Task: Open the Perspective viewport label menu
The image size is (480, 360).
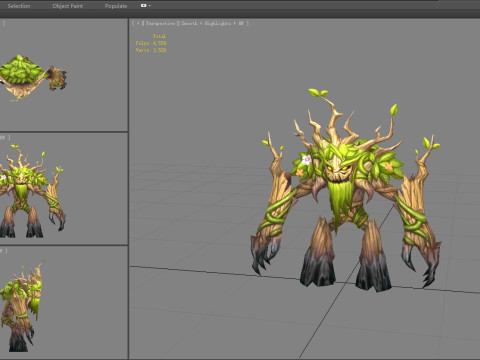Action: coord(160,23)
